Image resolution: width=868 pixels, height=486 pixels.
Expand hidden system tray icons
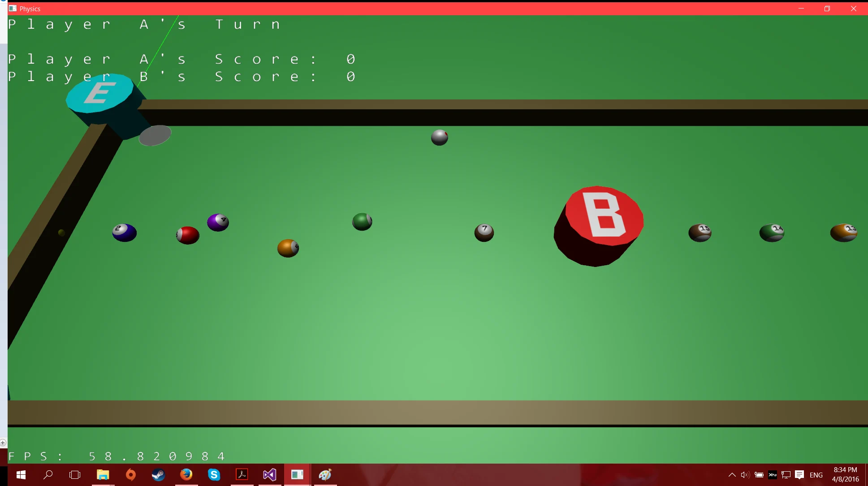coord(732,475)
